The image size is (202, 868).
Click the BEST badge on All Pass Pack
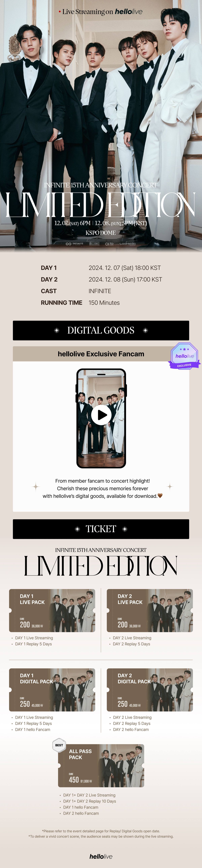coord(59,745)
